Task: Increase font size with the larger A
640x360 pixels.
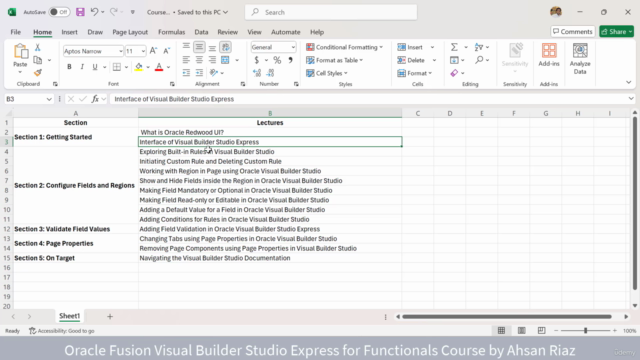Action: point(153,51)
